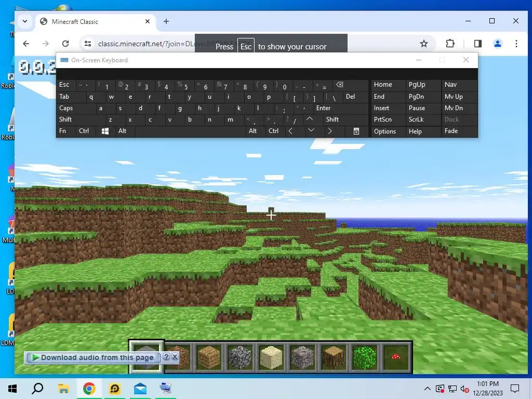Open help on download audio popup

point(166,356)
